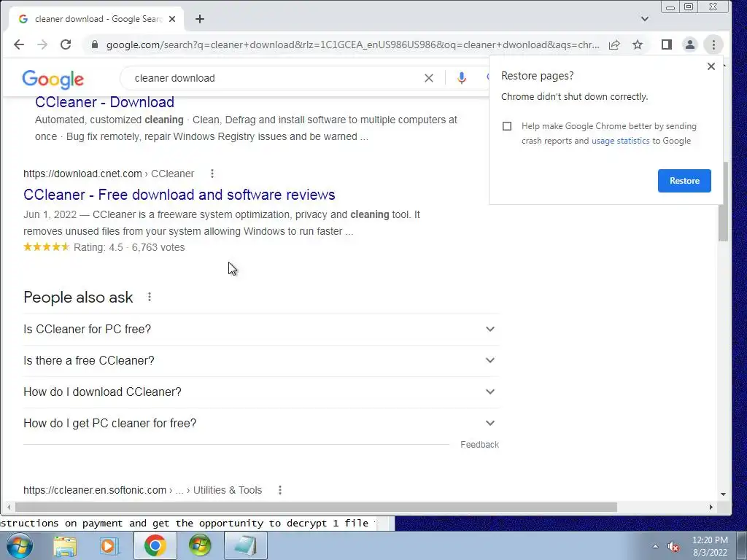Expand How do I get PC cleaner for free?
747x560 pixels.
point(261,424)
